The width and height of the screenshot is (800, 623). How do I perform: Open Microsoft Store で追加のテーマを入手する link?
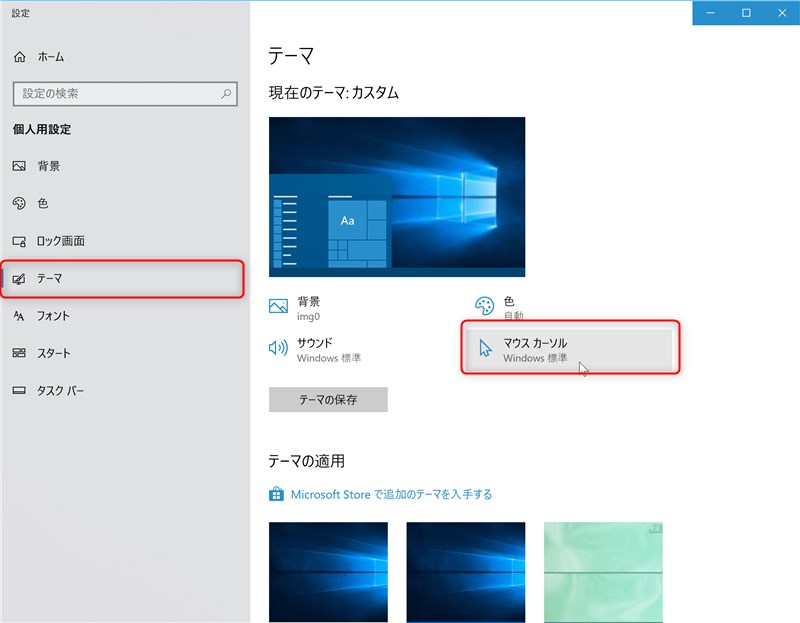(391, 494)
